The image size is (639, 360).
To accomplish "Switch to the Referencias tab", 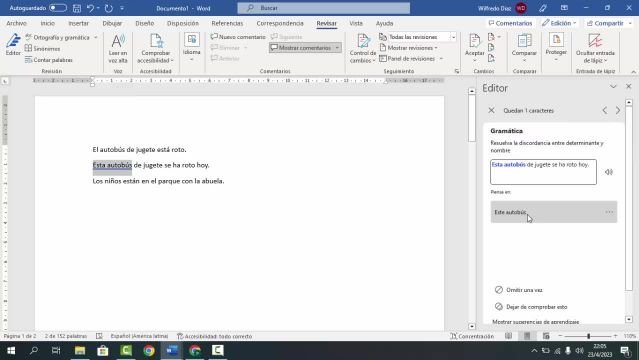I will tap(227, 23).
